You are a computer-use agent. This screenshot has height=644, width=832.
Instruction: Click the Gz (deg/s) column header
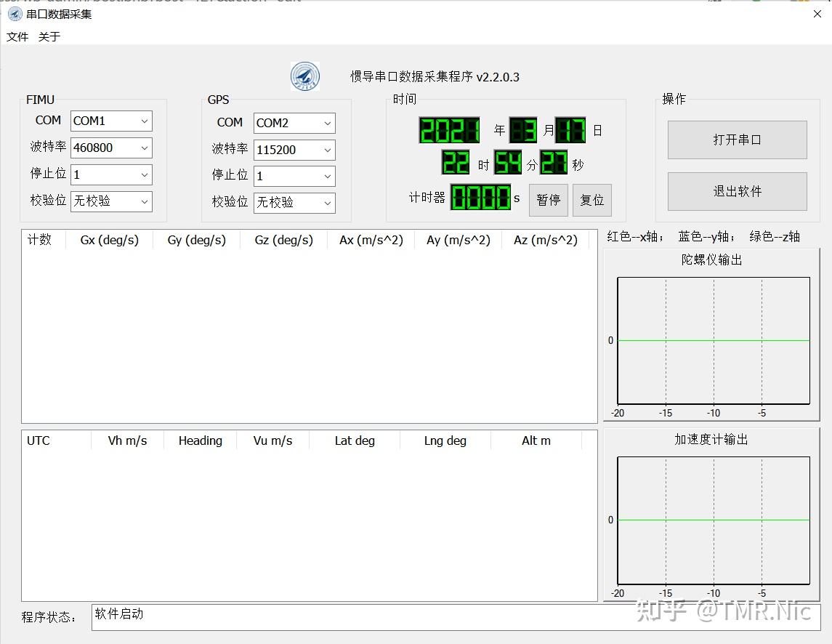(x=284, y=240)
